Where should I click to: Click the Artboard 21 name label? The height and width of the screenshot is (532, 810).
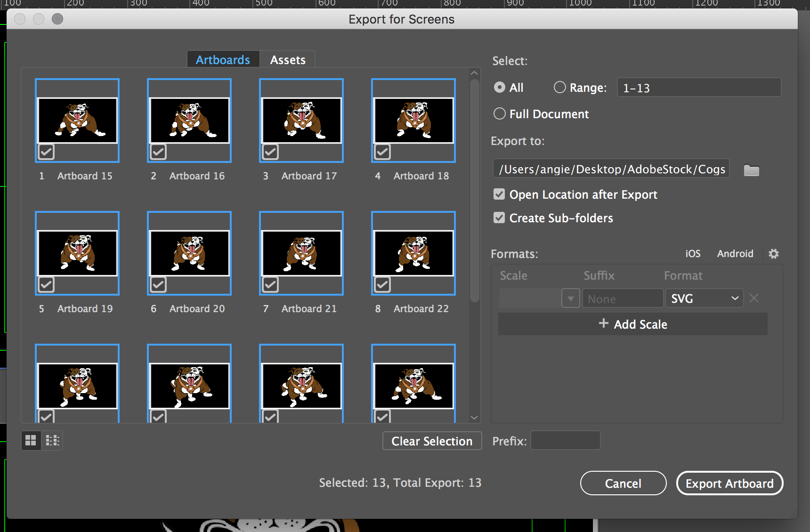click(x=309, y=309)
